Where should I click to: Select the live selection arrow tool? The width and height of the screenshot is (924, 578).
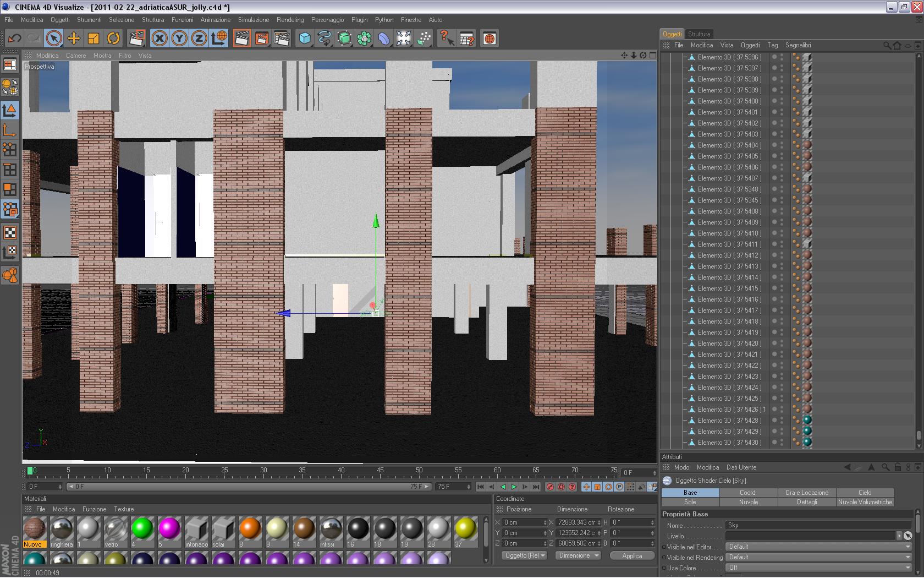pos(53,39)
